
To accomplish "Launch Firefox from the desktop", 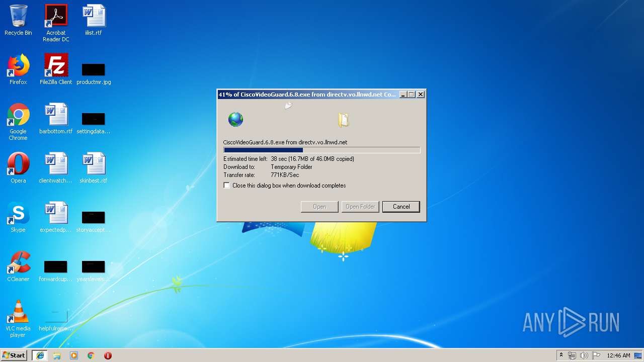I will pyautogui.click(x=18, y=69).
